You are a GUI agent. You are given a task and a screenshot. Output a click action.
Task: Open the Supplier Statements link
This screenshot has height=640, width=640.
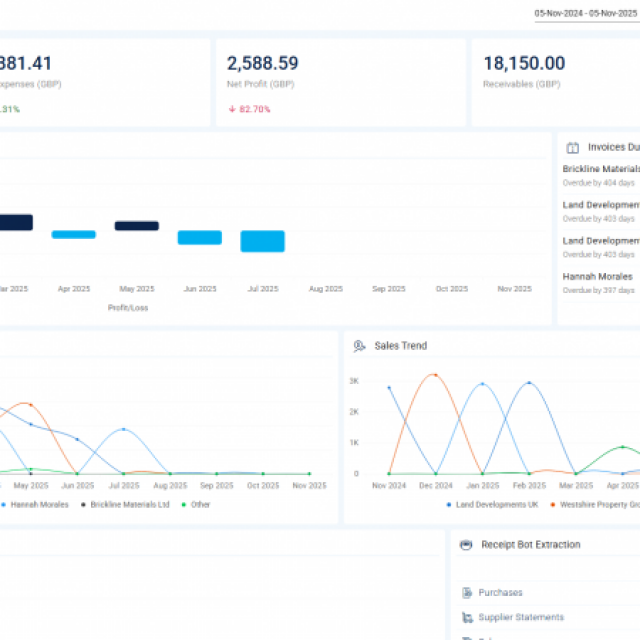[x=520, y=618]
